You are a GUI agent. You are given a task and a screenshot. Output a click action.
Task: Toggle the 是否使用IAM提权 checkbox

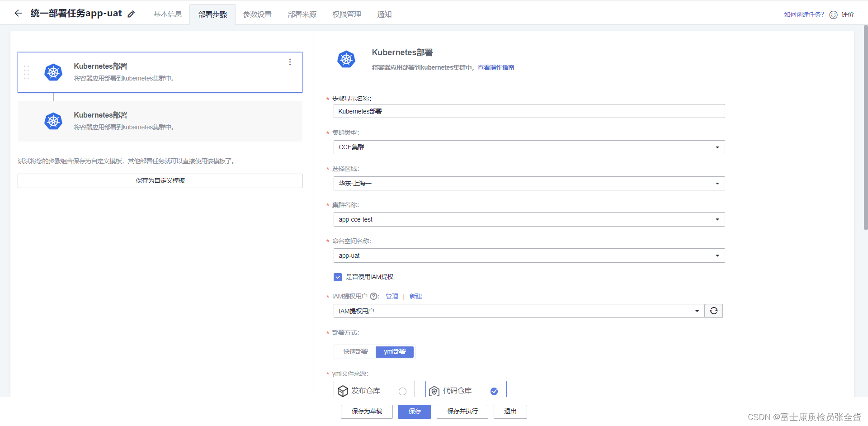tap(338, 277)
